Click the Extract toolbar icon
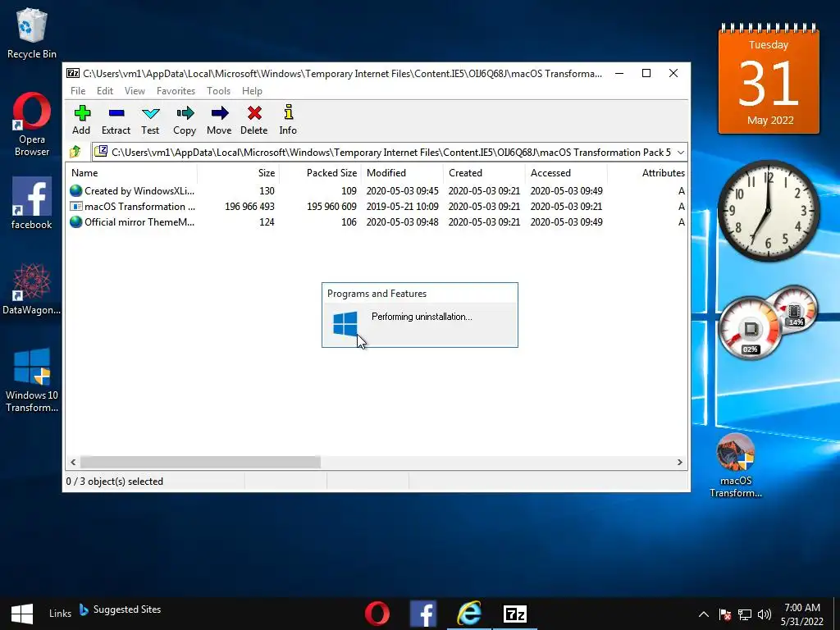840x630 pixels. 116,120
